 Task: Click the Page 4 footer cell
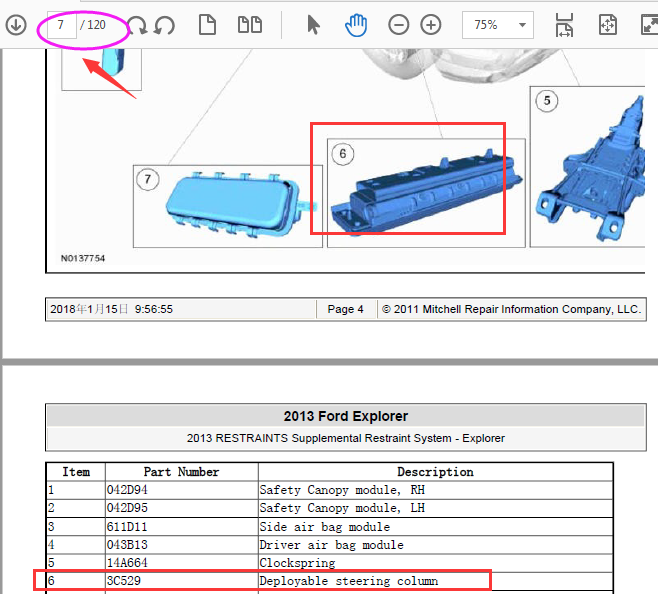(x=346, y=309)
